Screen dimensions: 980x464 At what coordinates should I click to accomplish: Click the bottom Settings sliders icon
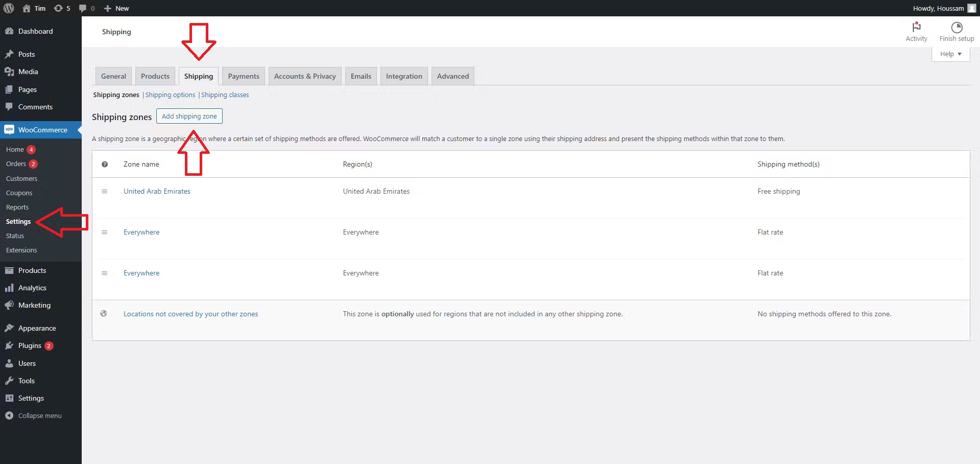tap(9, 398)
